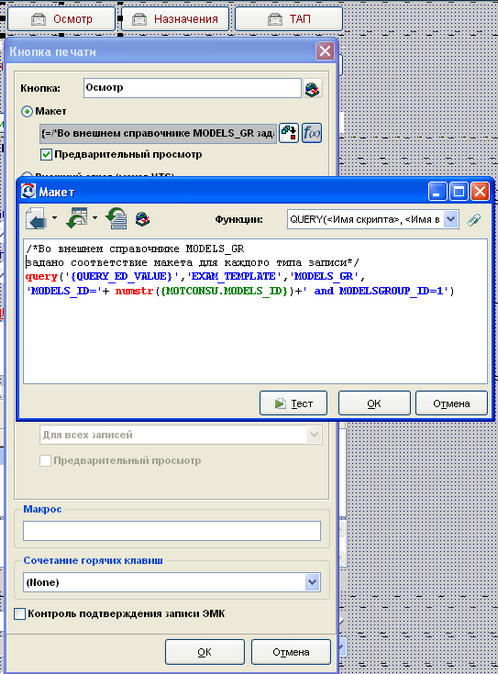Screen dimensions: 498x674
Task: Open the Для всех записей dropdown
Action: 314,435
